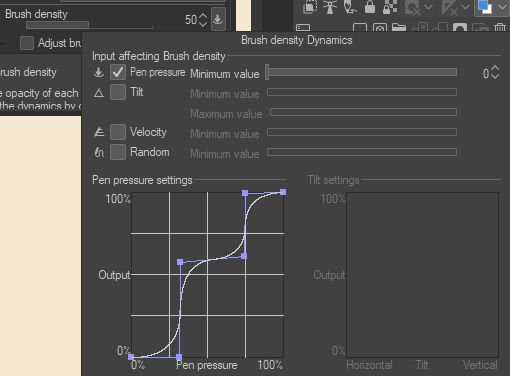The height and width of the screenshot is (376, 510).
Task: Click the Pen pressure Minimum value slider
Action: tap(361, 72)
